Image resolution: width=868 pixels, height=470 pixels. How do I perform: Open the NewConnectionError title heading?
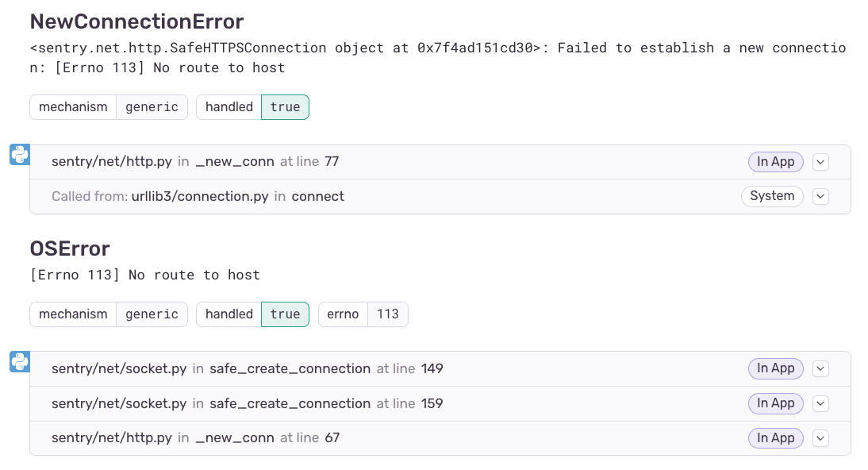click(136, 21)
